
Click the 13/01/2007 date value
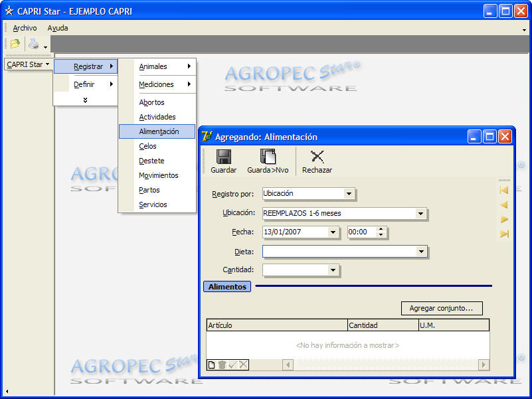pyautogui.click(x=282, y=232)
